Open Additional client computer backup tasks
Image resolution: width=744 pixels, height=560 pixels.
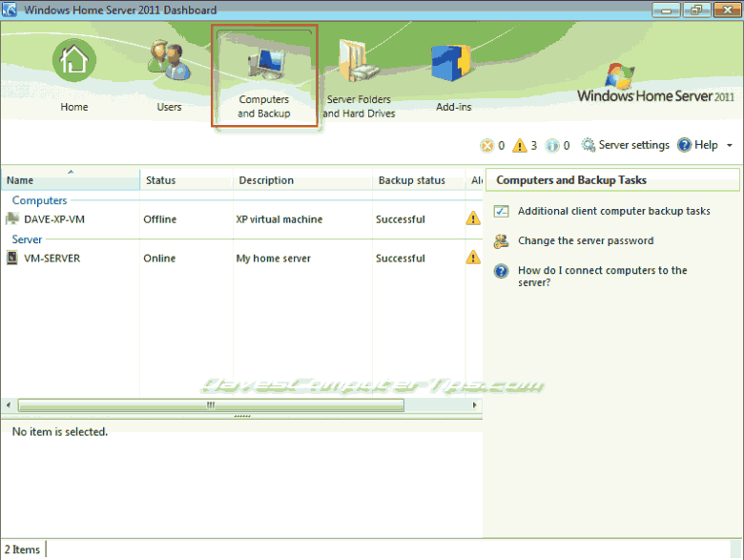[614, 211]
